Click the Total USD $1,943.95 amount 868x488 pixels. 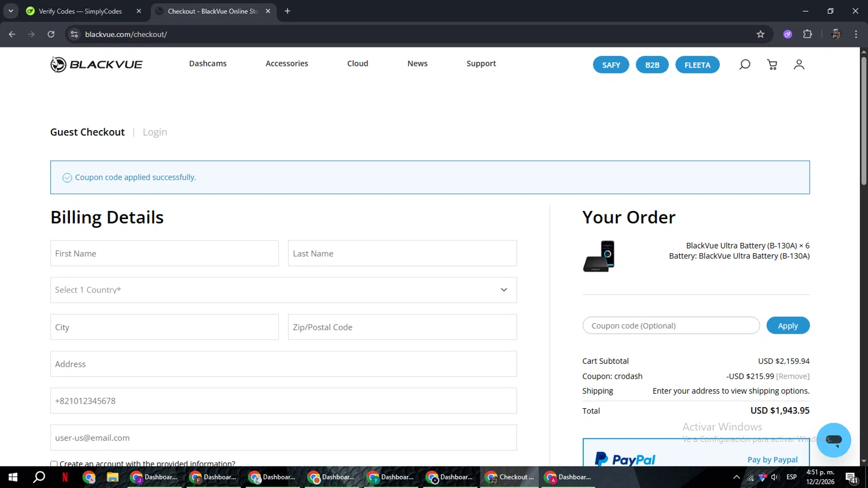pos(779,411)
